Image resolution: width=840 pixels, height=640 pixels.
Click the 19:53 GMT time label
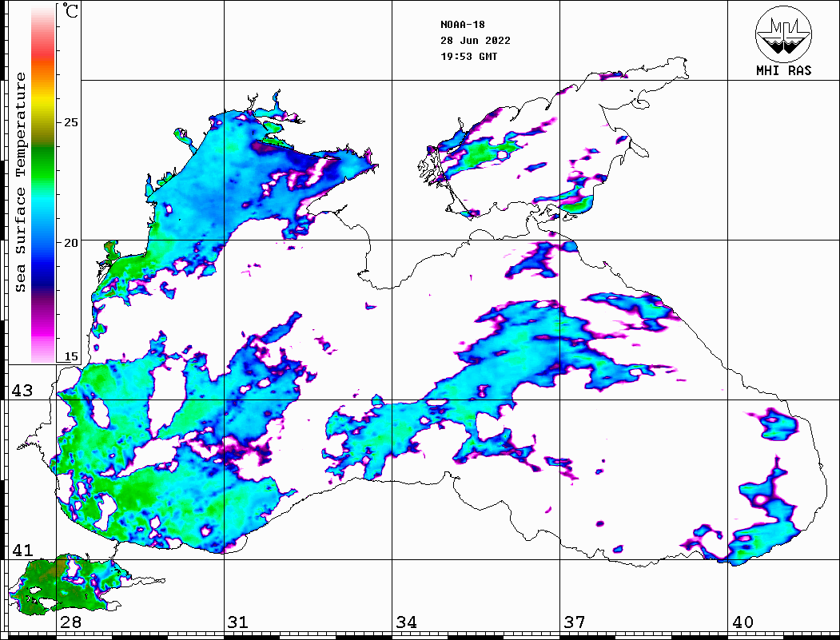468,56
